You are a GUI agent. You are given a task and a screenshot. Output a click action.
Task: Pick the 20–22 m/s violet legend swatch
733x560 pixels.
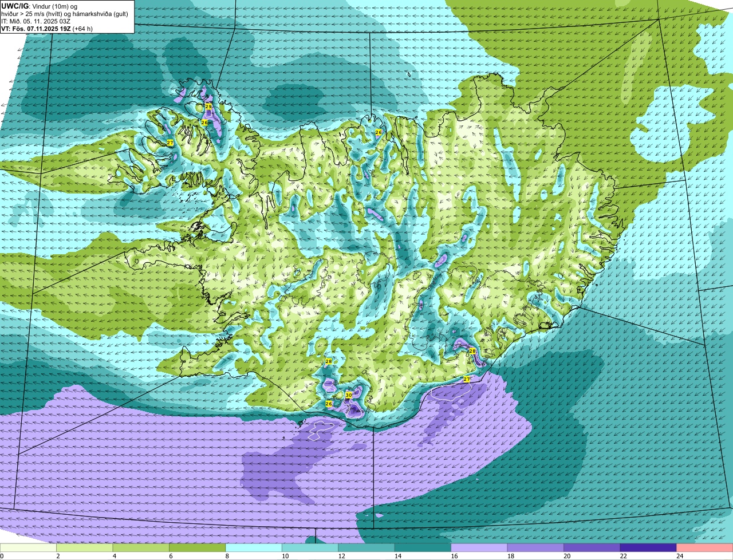(x=592, y=547)
